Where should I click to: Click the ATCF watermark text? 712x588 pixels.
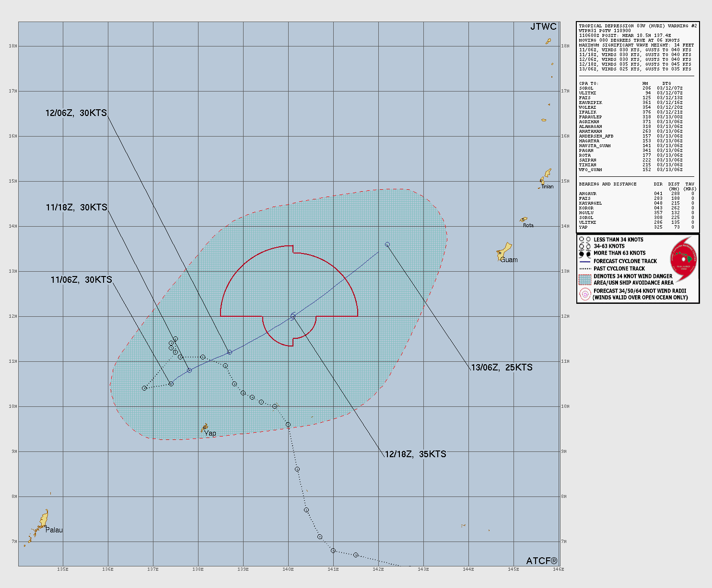click(x=542, y=561)
